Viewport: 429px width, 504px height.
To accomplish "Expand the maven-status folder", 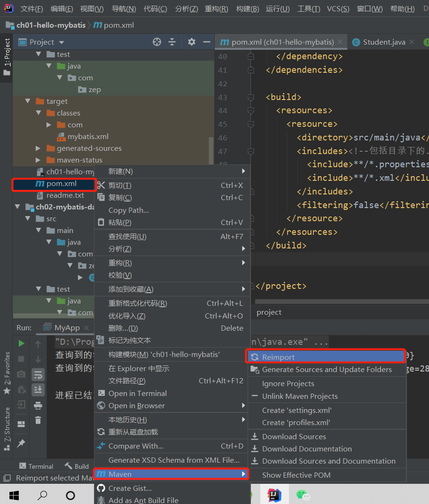I will coord(38,160).
